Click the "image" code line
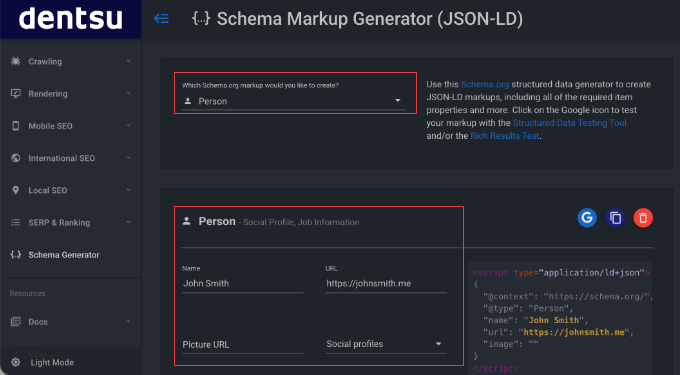Screen dimensions: 680x375 (x=511, y=344)
